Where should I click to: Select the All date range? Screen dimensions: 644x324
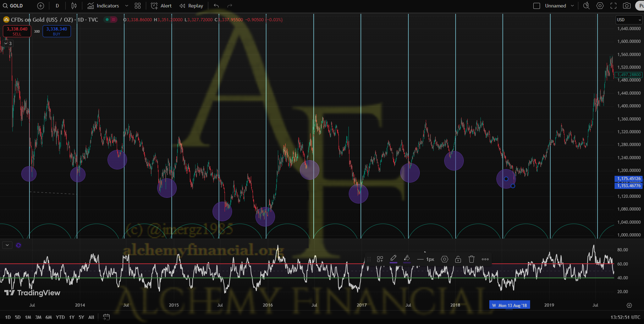pyautogui.click(x=91, y=317)
